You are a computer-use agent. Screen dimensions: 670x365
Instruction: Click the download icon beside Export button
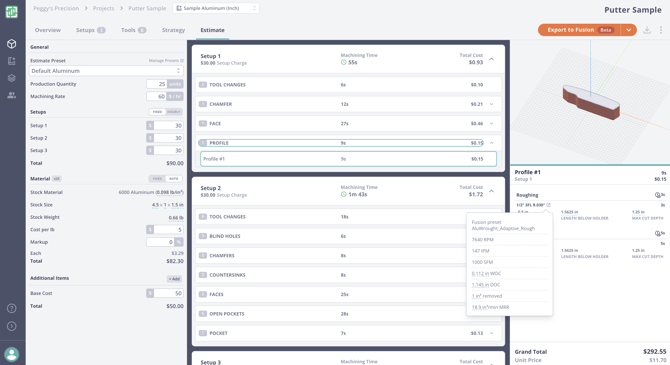[647, 30]
